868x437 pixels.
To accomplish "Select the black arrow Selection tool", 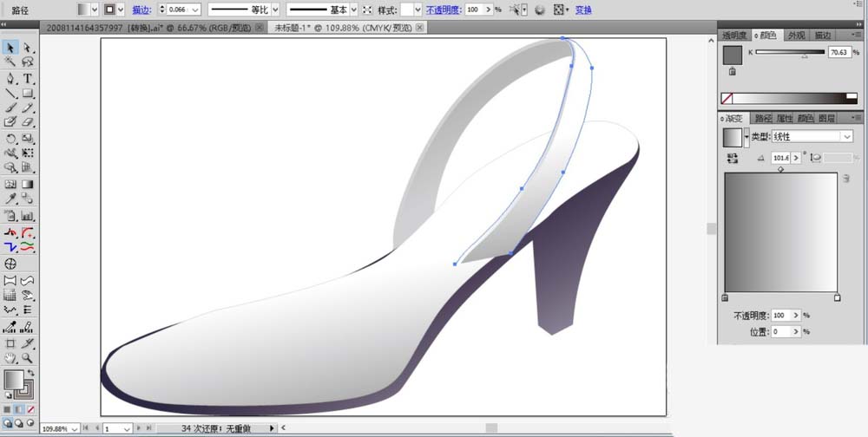I will (10, 48).
